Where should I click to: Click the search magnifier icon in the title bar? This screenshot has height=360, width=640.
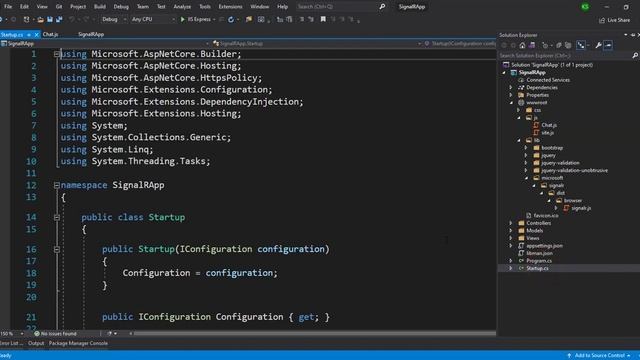click(382, 7)
